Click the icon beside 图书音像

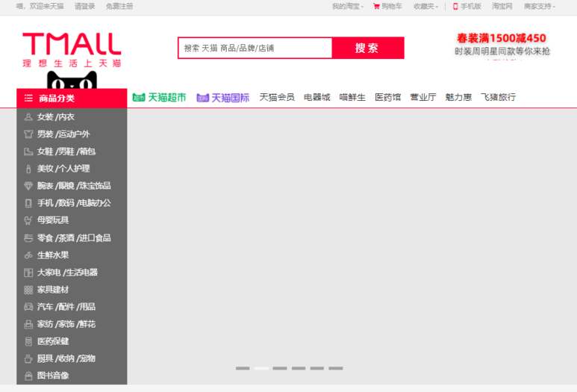tap(28, 376)
